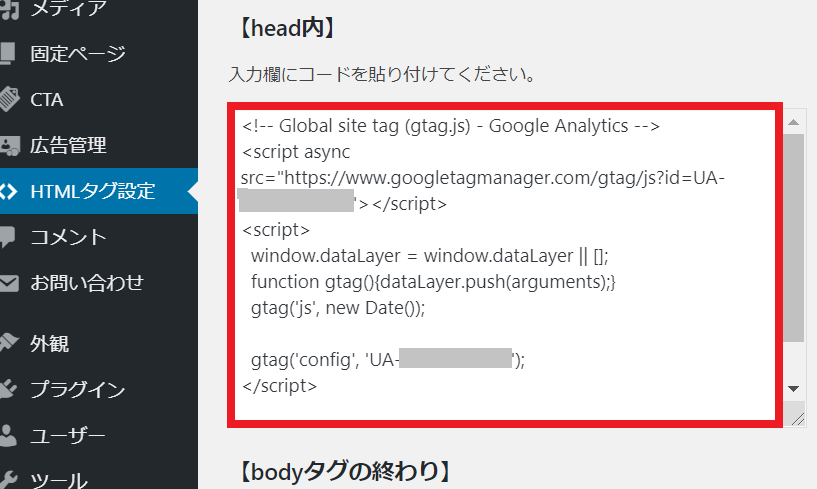Click the person icon beside ユーザー
Image resolution: width=817 pixels, height=489 pixels.
(8, 436)
